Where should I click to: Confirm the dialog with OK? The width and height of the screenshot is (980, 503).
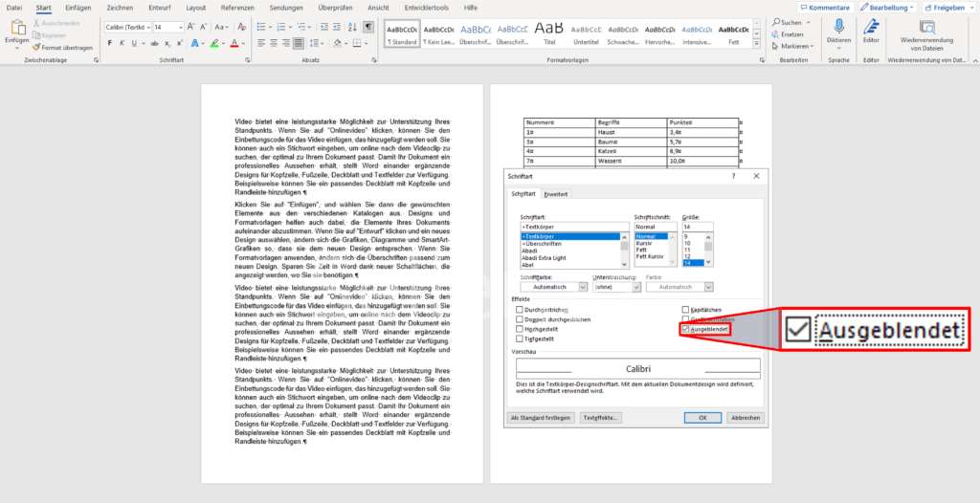pyautogui.click(x=702, y=417)
